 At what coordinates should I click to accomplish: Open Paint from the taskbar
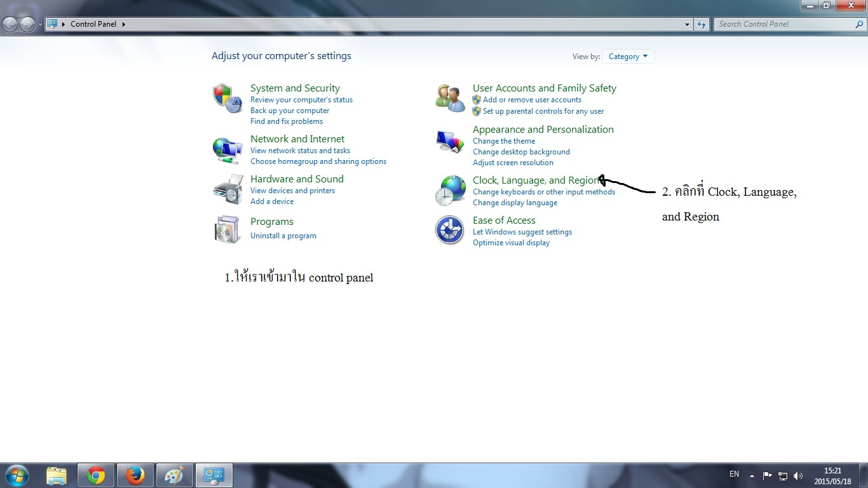pos(174,475)
